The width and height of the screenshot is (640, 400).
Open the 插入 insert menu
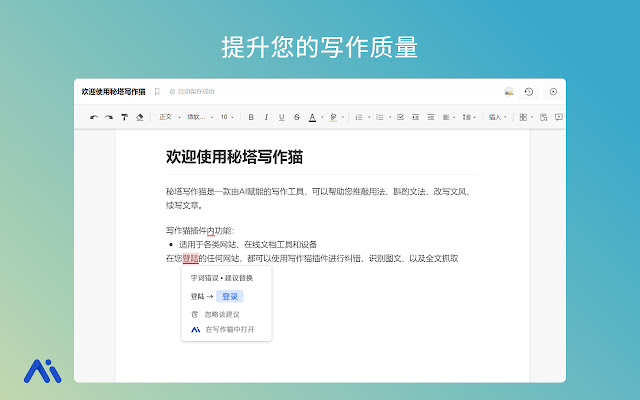click(x=498, y=118)
